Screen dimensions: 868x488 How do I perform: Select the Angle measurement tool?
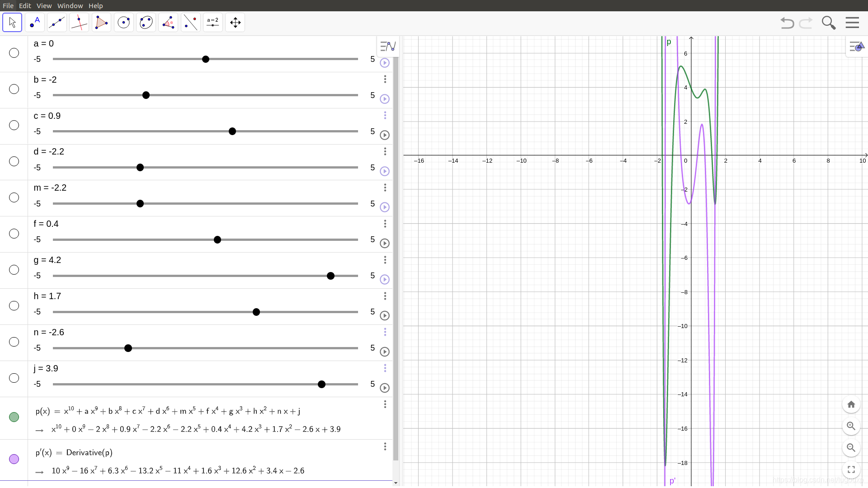(x=168, y=23)
